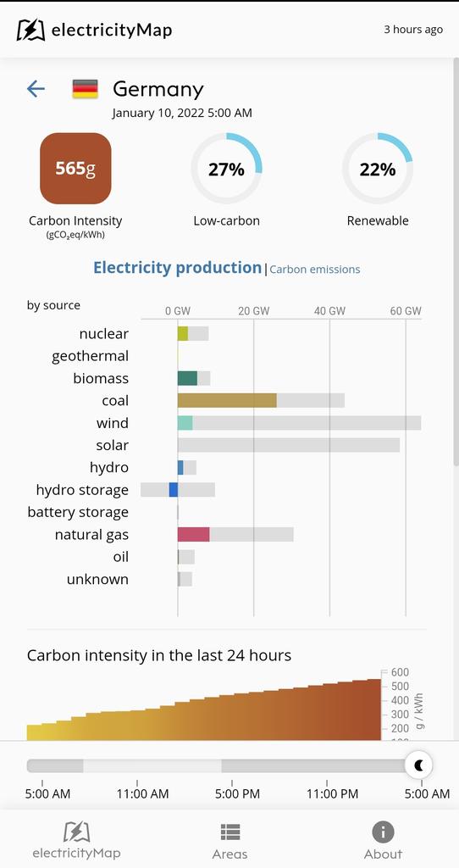
Task: Tap the hydro storage bar
Action: click(173, 490)
